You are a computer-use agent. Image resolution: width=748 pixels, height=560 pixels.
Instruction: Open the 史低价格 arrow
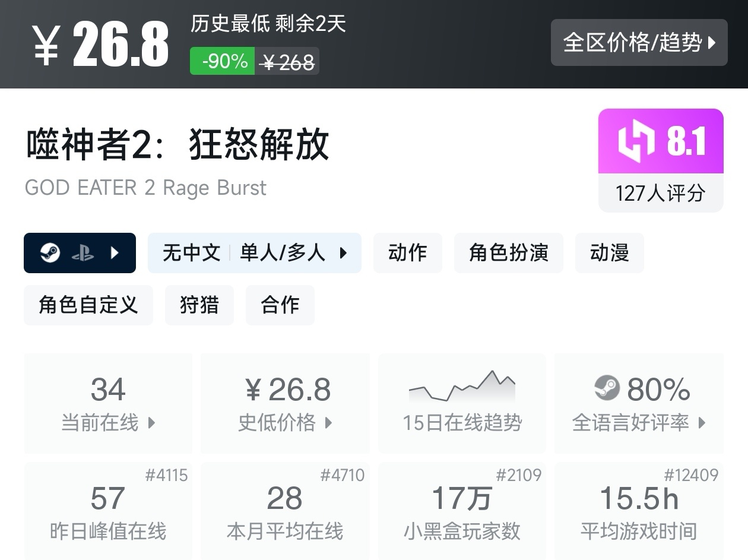click(x=328, y=423)
